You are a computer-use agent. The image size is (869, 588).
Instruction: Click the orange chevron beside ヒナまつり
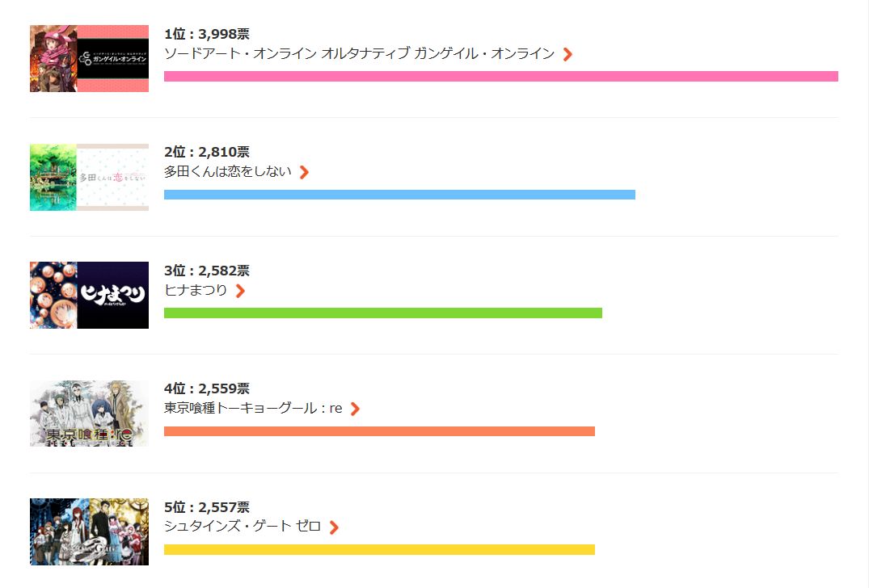coord(240,291)
